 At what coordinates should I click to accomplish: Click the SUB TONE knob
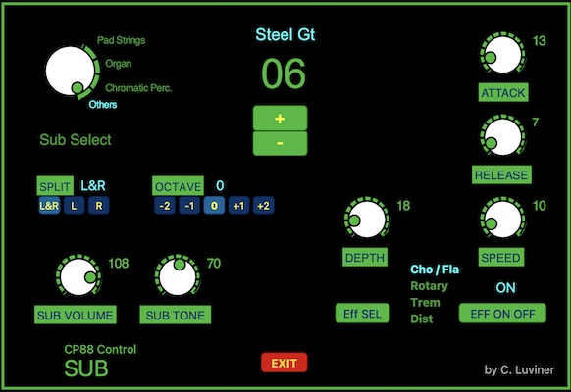pos(178,276)
